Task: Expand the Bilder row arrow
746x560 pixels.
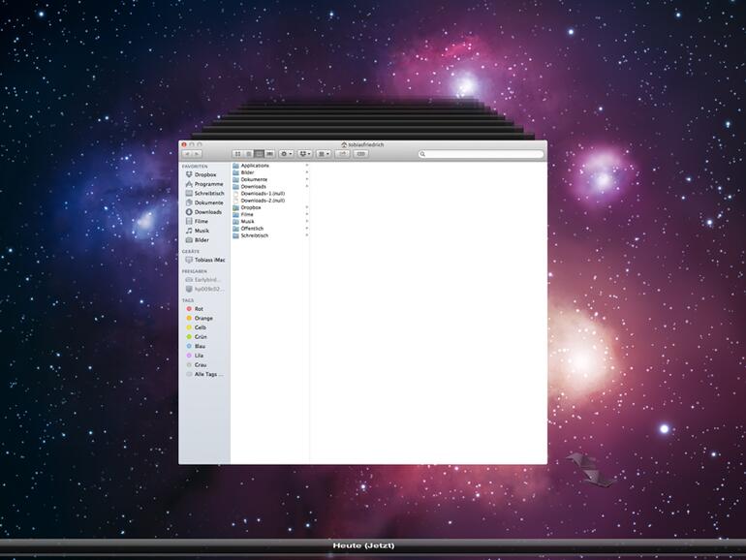Action: coord(307,172)
